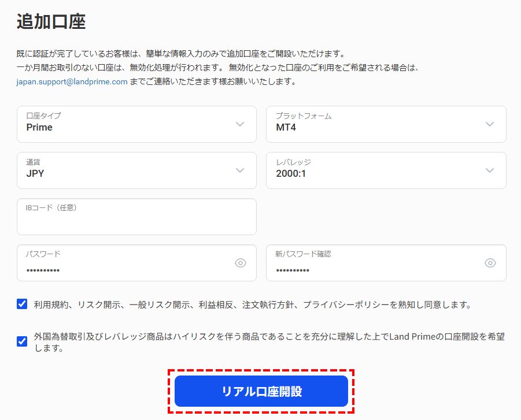Click the chevron arrow in レバレッジ field
Viewport: 521px width, 420px height.
point(489,170)
